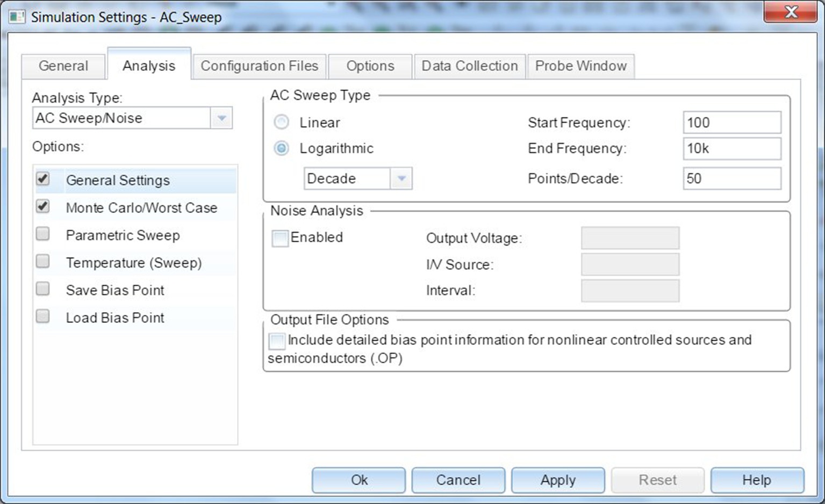Click the Ok button

(358, 480)
